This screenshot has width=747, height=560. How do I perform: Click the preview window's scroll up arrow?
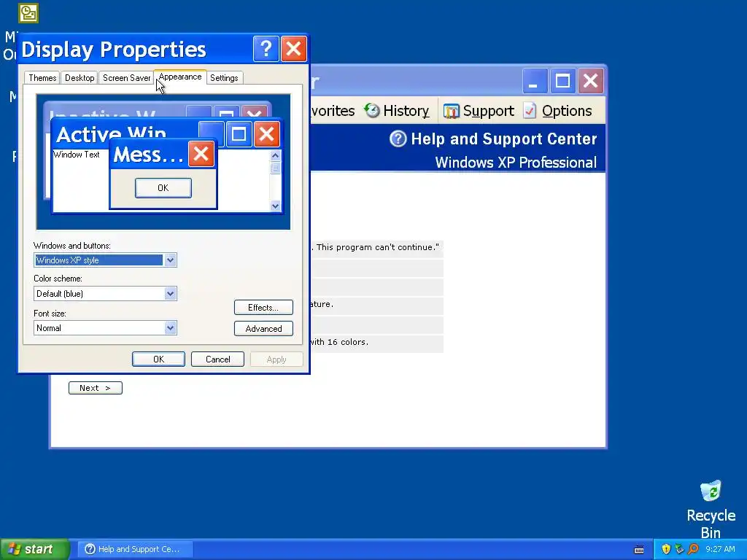[275, 156]
